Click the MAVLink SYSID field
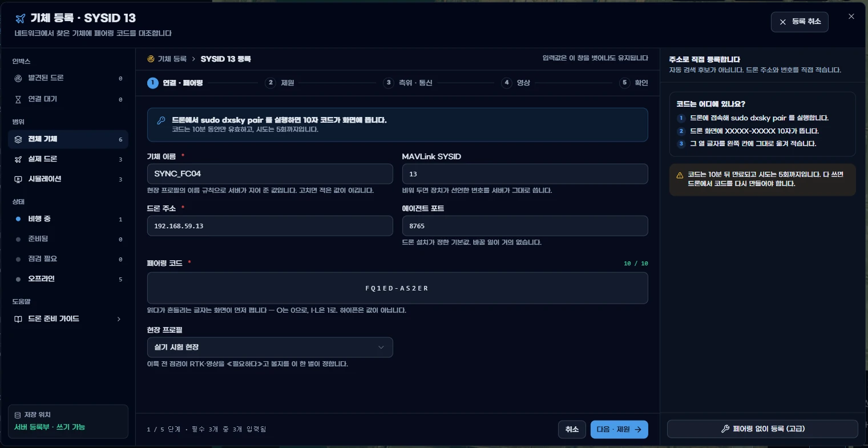 (525, 174)
